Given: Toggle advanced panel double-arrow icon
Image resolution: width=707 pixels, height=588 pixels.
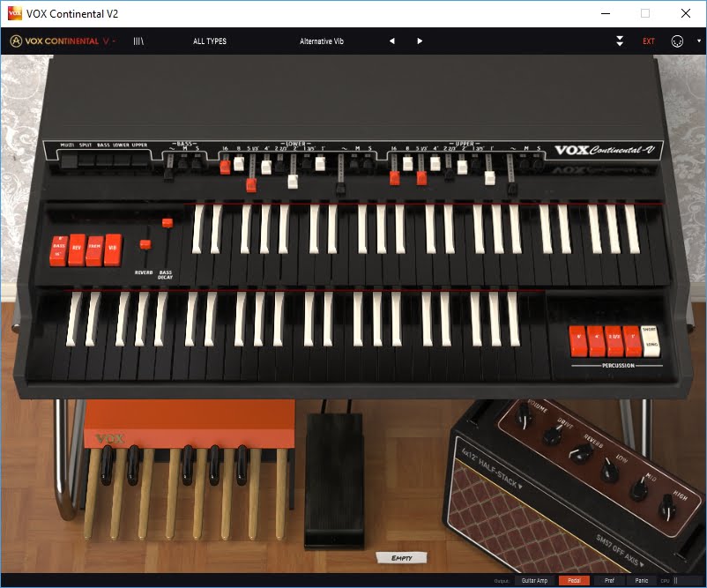Looking at the screenshot, I should pos(620,41).
